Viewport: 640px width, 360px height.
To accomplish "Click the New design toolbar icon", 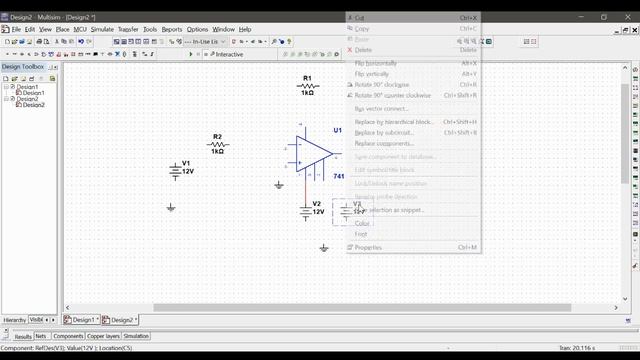I will [7, 42].
